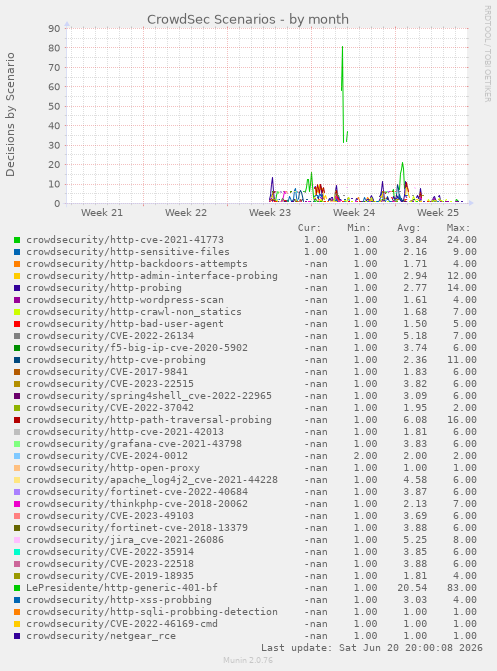497x671 pixels.
Task: Select the crowdsecurity/CVE-2023-49103 legend label
Action: (x=110, y=516)
